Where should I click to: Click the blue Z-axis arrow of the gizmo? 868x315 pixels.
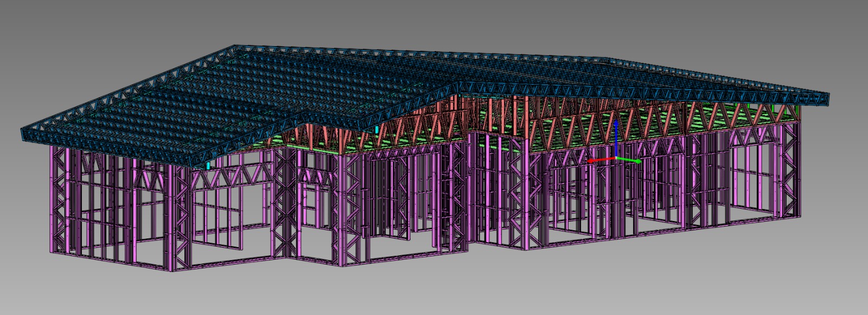tap(616, 129)
